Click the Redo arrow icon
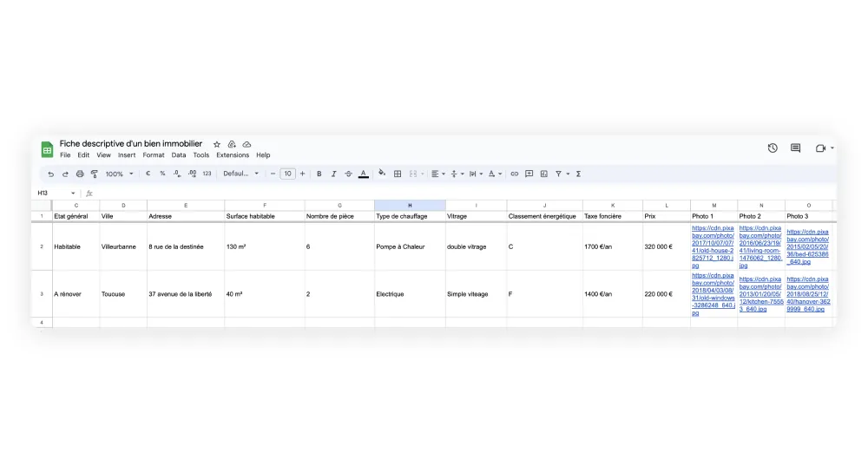Image resolution: width=868 pixels, height=466 pixels. pos(65,174)
